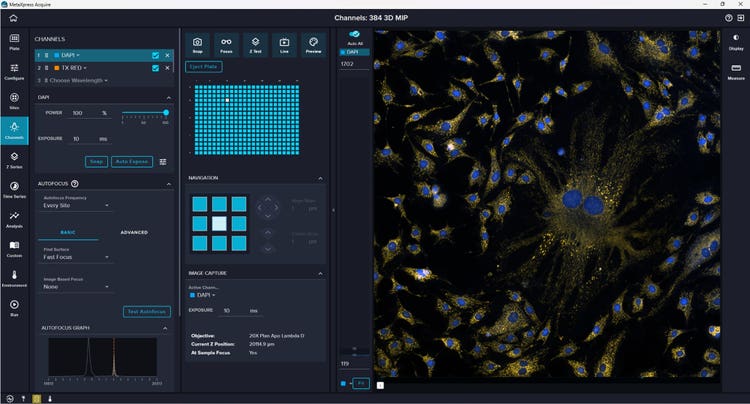Open the Choose Wavelength dropdown
Image resolution: width=750 pixels, height=404 pixels.
(76, 81)
